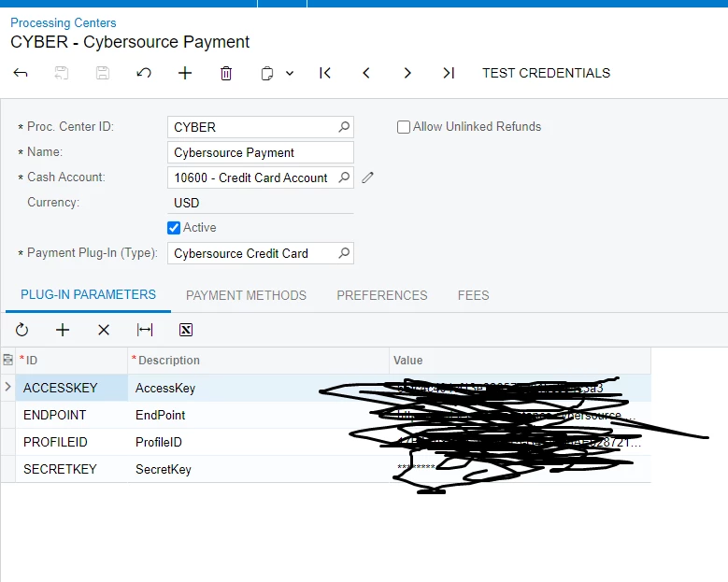Image resolution: width=728 pixels, height=582 pixels.
Task: Click Save and Close icon
Action: coord(62,73)
